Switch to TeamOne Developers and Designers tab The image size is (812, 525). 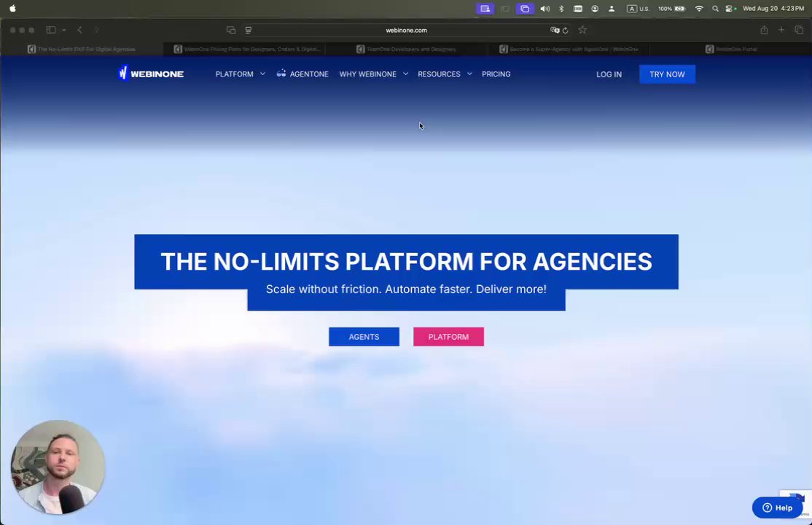coord(407,50)
